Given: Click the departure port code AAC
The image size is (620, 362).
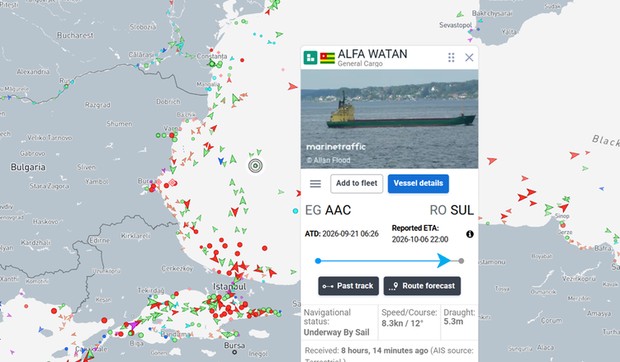Looking at the screenshot, I should tap(338, 210).
